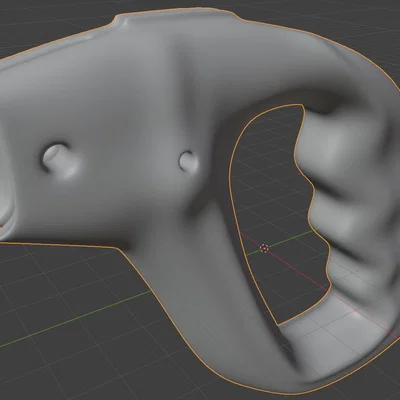Click the 3D cursor crosshair in viewport
The height and width of the screenshot is (400, 400).
click(x=264, y=248)
